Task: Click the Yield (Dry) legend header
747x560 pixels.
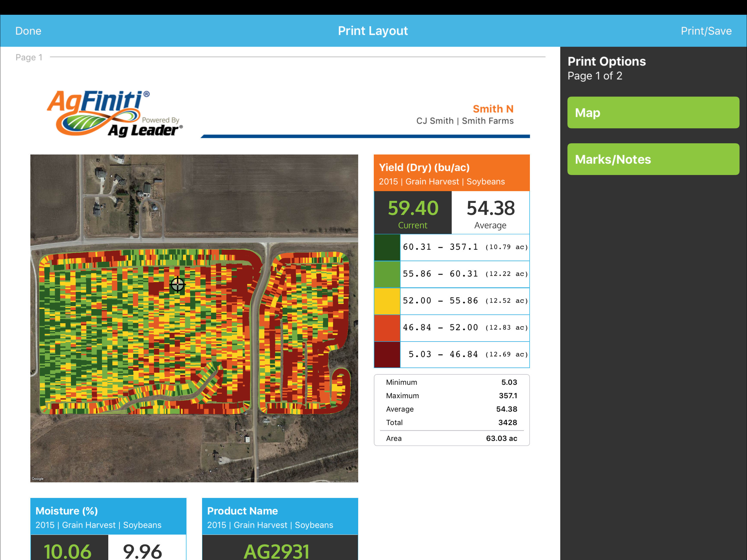Action: pos(451,173)
